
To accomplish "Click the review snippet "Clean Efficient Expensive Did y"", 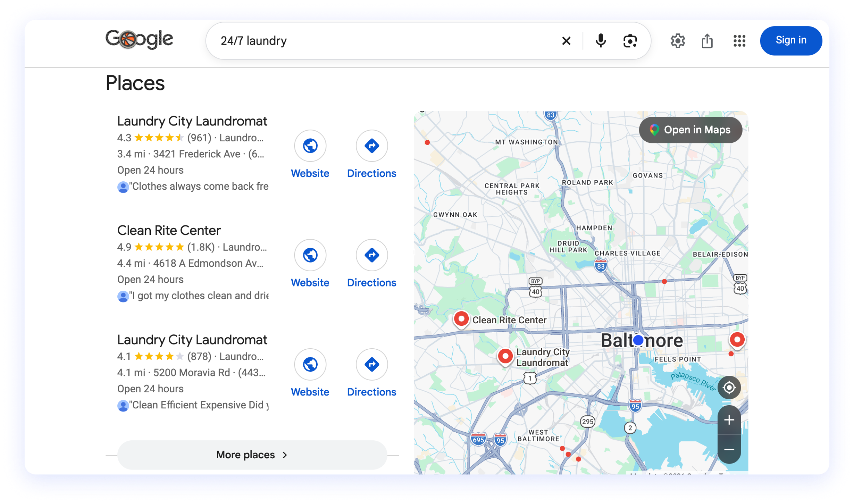I will [200, 405].
